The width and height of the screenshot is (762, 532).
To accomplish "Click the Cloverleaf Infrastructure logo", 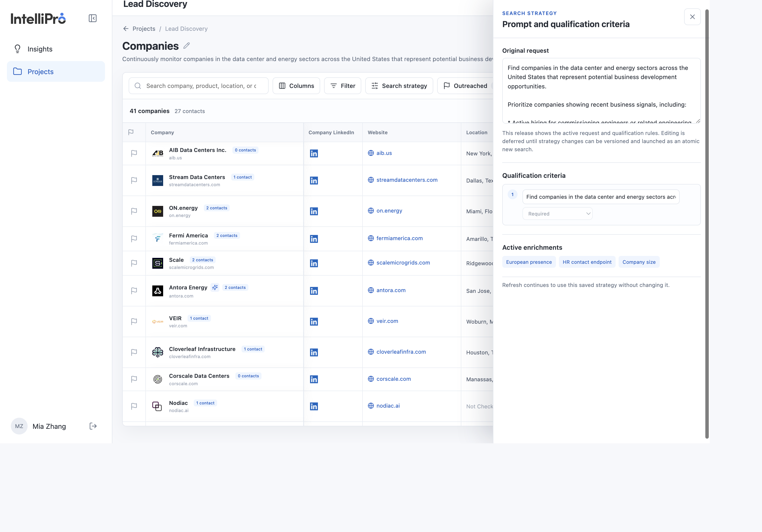I will (158, 352).
